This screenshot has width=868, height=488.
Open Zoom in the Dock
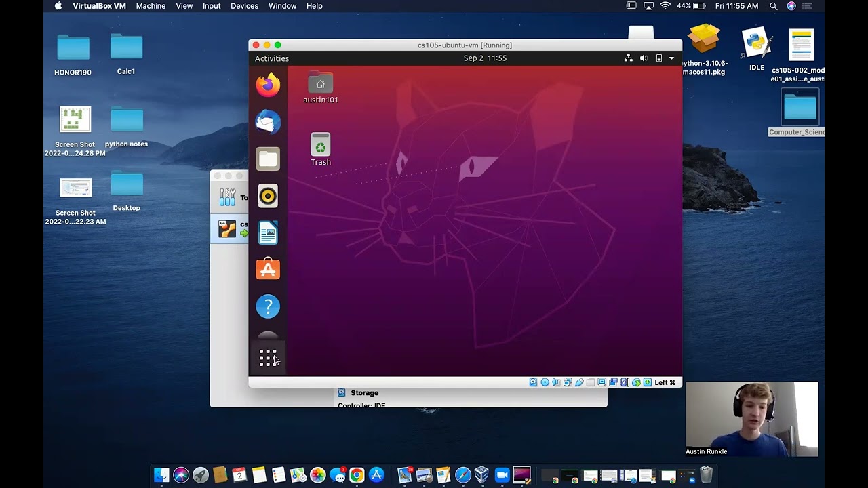pos(502,475)
